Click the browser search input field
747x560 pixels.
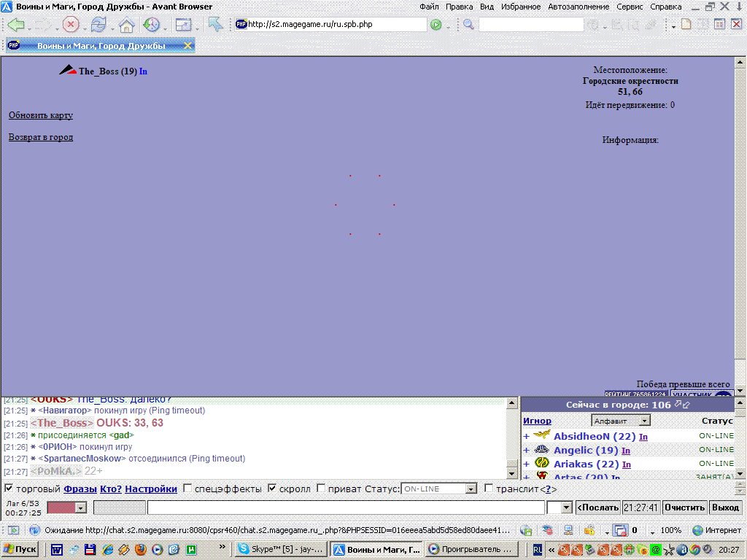[x=531, y=24]
